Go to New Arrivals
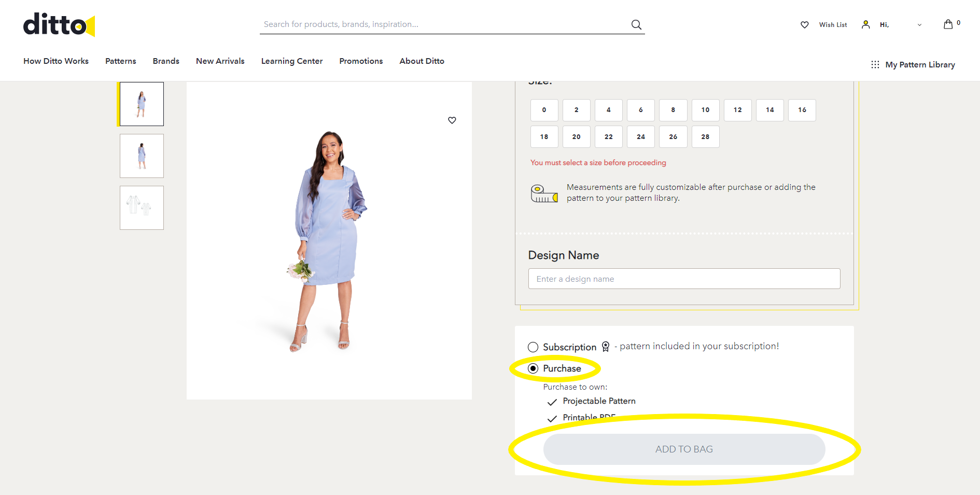The image size is (980, 495). pyautogui.click(x=220, y=61)
